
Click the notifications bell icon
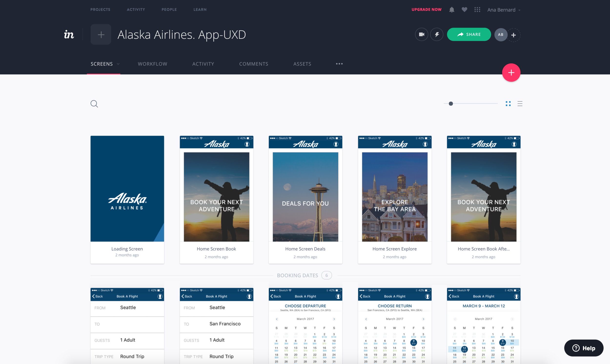point(452,10)
